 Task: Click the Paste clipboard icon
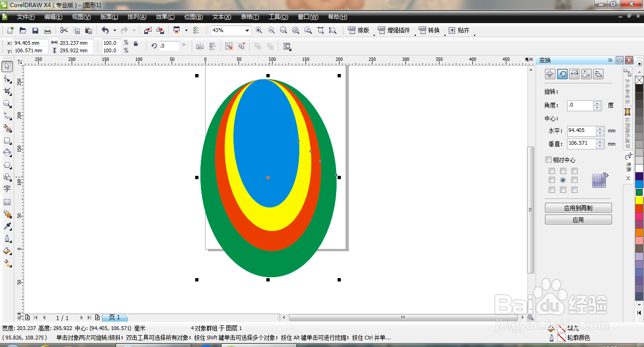tap(88, 30)
